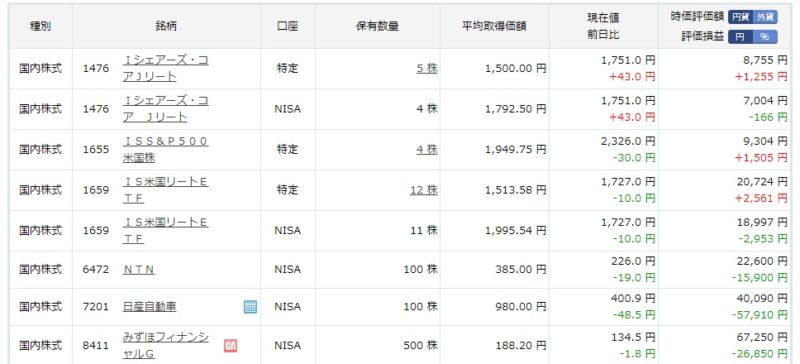
Task: Click the calendar icon beside 日産自動車
Action: pyautogui.click(x=250, y=307)
